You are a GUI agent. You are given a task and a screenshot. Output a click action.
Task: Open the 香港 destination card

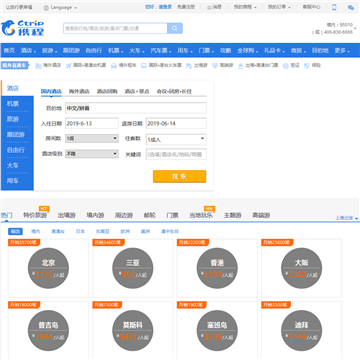217,268
